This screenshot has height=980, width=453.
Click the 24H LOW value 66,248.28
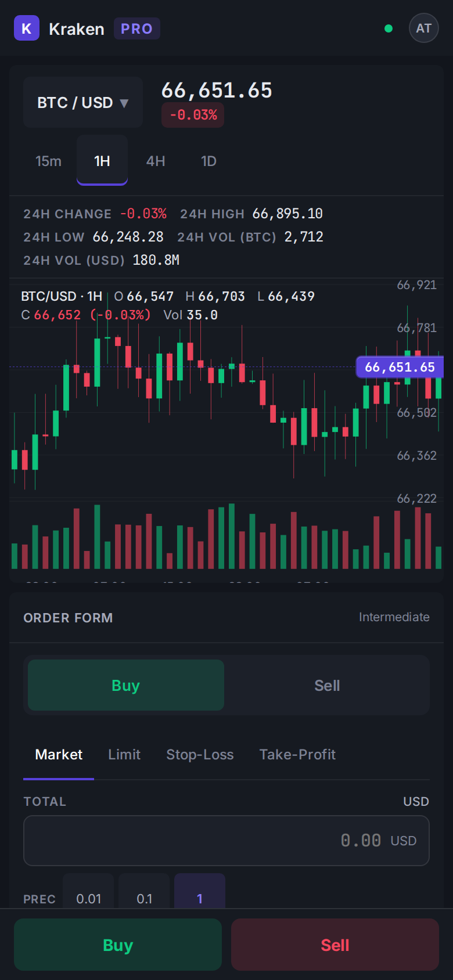click(128, 237)
